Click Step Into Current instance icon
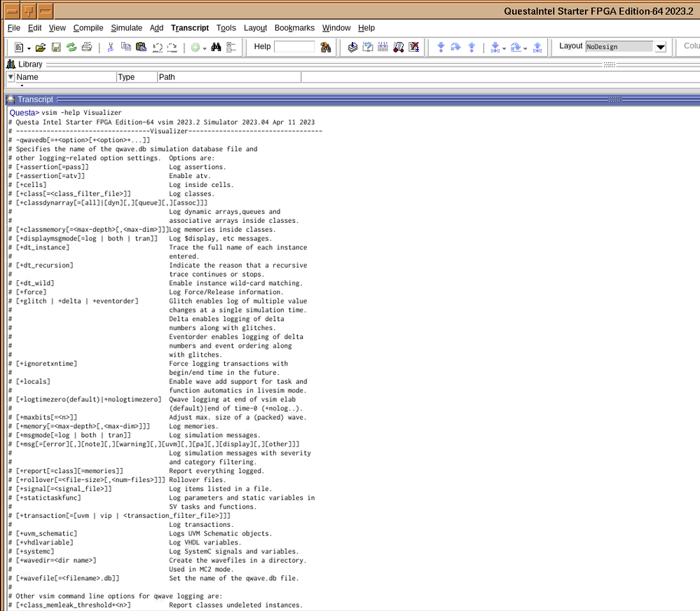The height and width of the screenshot is (611, 700). pyautogui.click(x=495, y=47)
